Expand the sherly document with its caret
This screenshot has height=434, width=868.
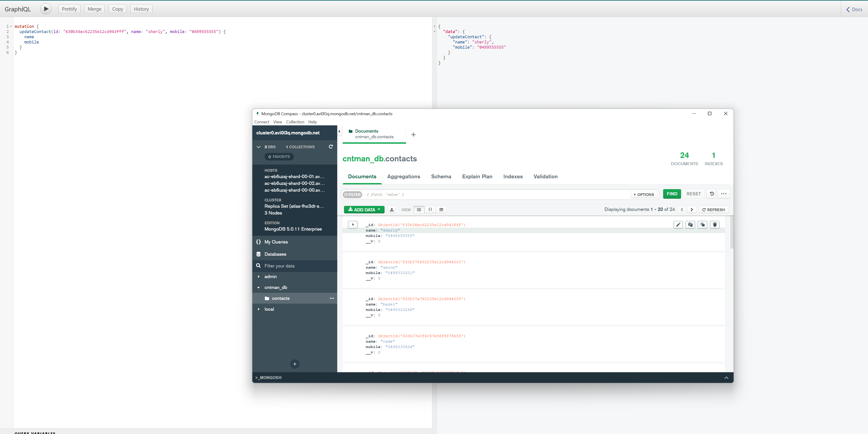click(x=353, y=224)
